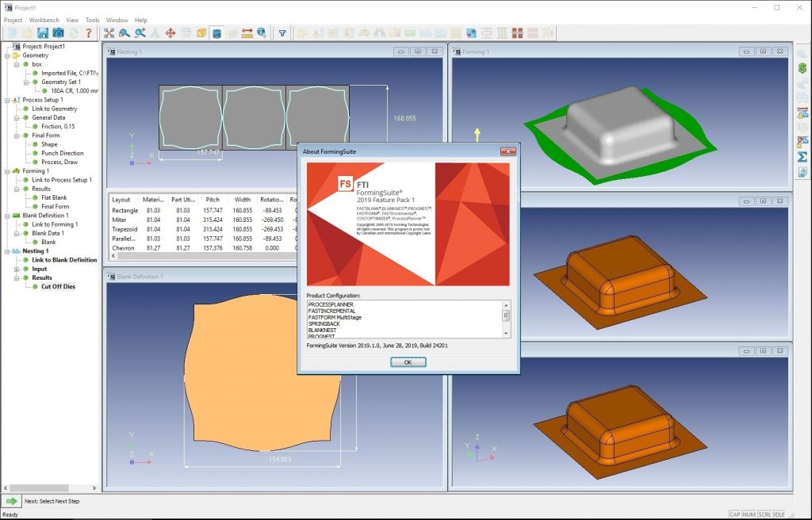Open help via the red question mark

click(x=89, y=33)
